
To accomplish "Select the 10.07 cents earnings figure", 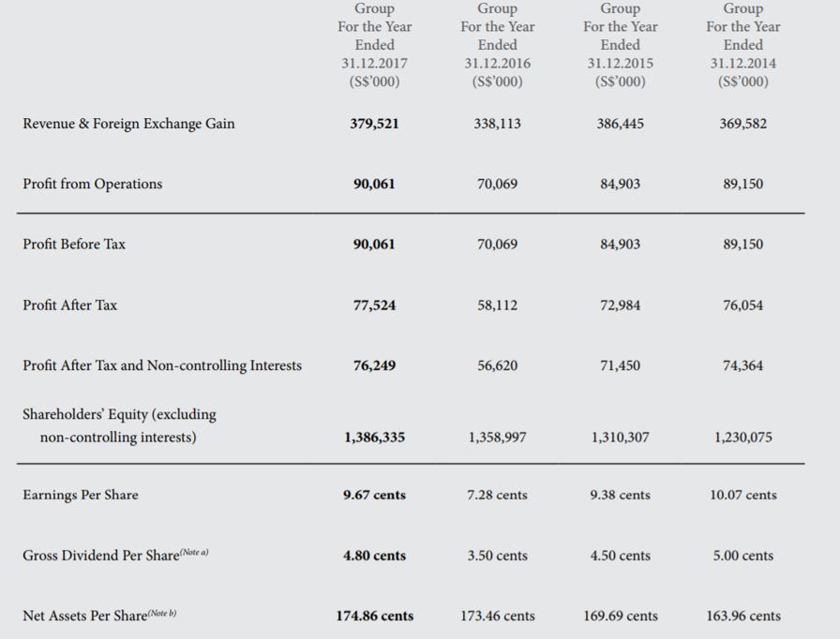I will point(742,495).
